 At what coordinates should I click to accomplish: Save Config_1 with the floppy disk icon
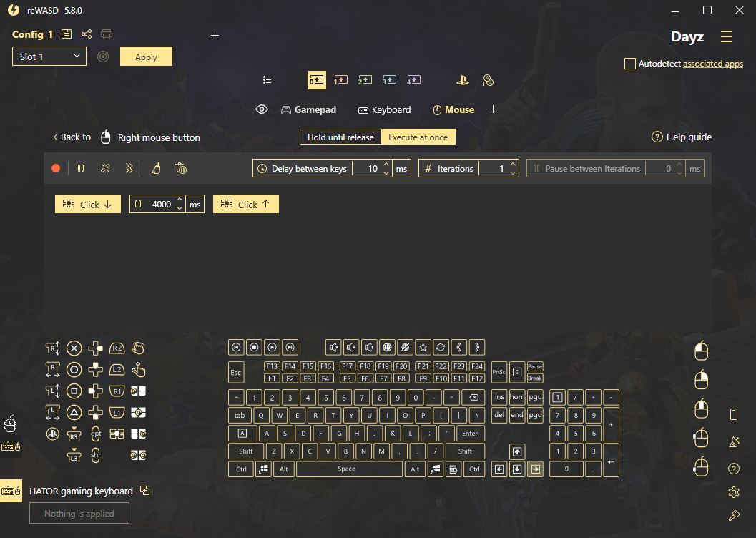coord(67,34)
